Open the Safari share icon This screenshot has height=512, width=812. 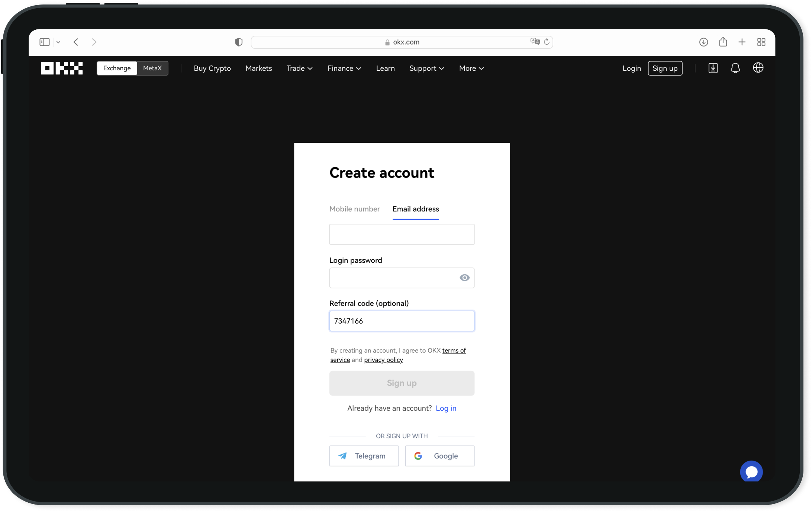coord(723,42)
